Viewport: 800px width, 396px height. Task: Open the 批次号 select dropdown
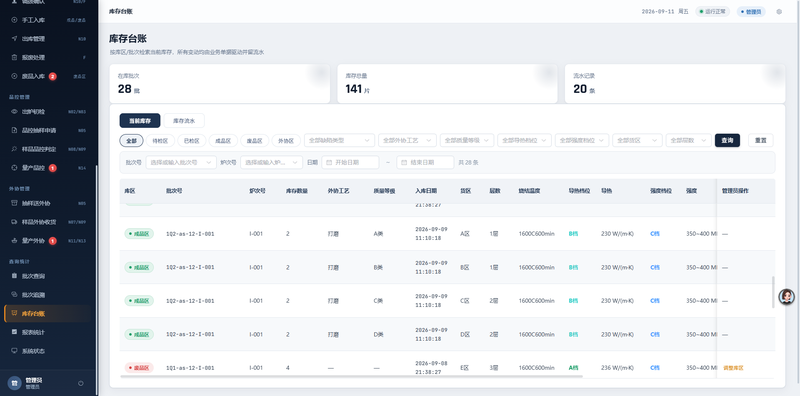(x=181, y=162)
